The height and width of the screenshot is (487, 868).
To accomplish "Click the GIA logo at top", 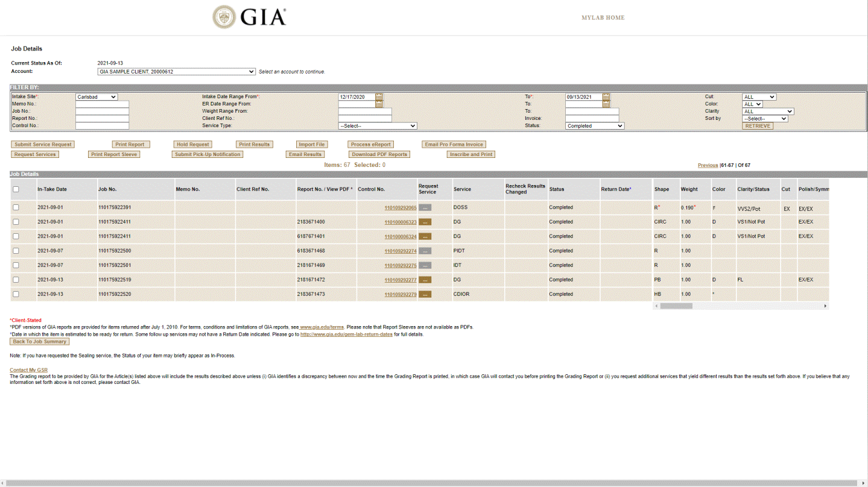I will tap(250, 17).
